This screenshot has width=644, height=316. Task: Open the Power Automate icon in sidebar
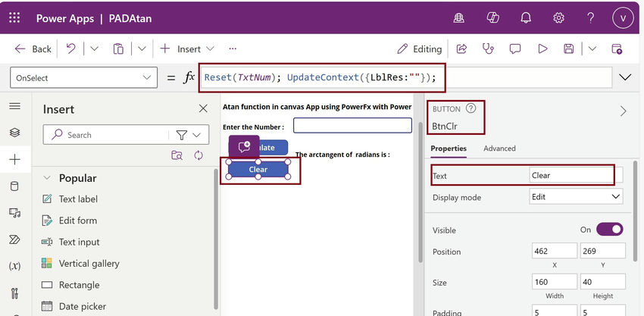(x=15, y=239)
